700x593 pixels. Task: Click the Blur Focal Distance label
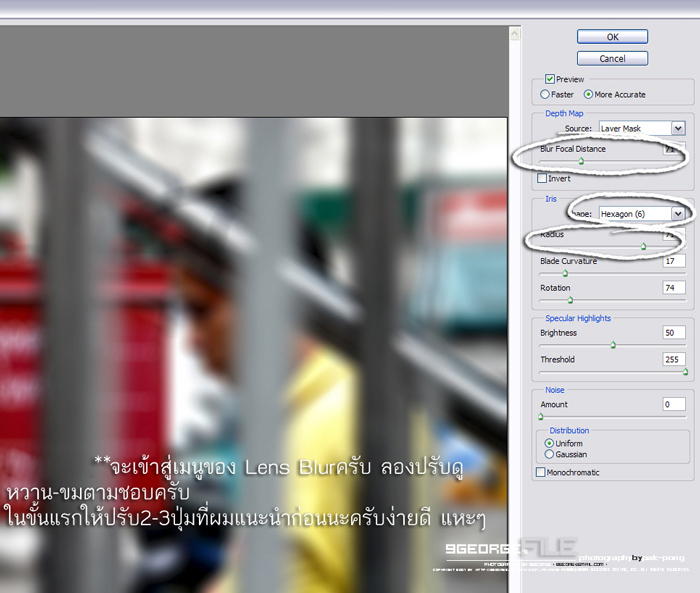[573, 149]
